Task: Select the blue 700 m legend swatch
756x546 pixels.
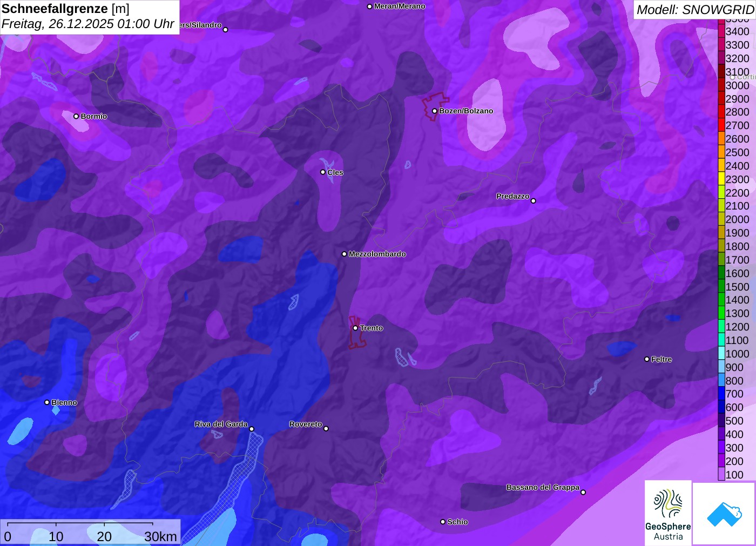Action: click(x=721, y=394)
